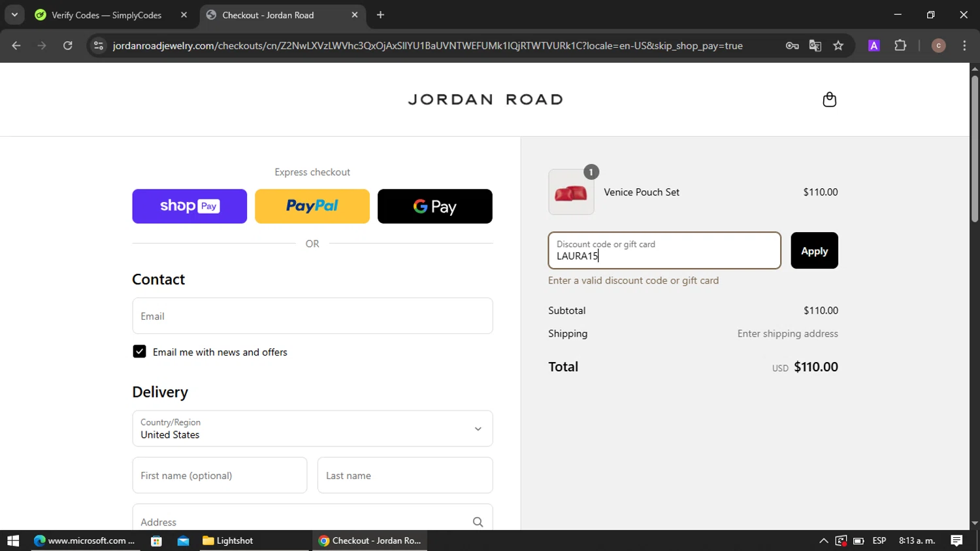The width and height of the screenshot is (980, 551).
Task: Open the shopping bag cart icon
Action: click(x=829, y=99)
